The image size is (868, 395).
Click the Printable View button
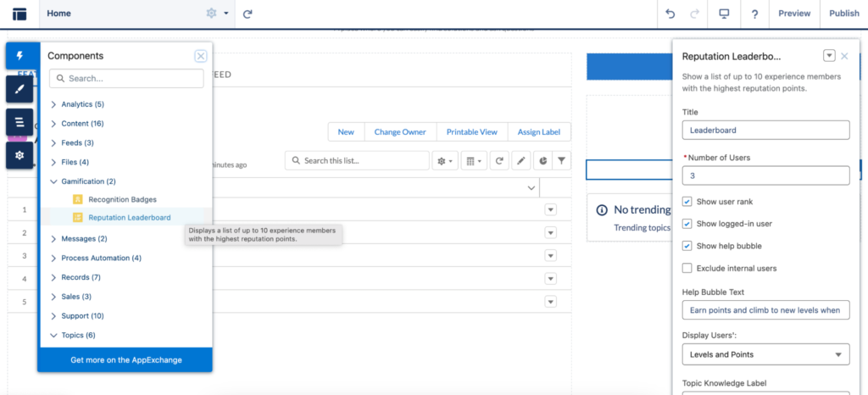tap(472, 131)
